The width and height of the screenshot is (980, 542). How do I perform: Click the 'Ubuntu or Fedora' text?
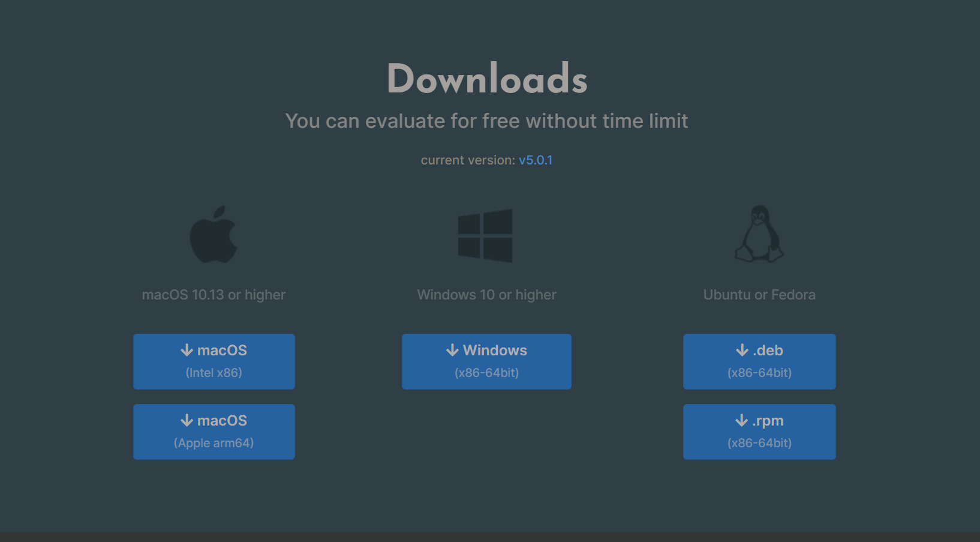(x=759, y=295)
